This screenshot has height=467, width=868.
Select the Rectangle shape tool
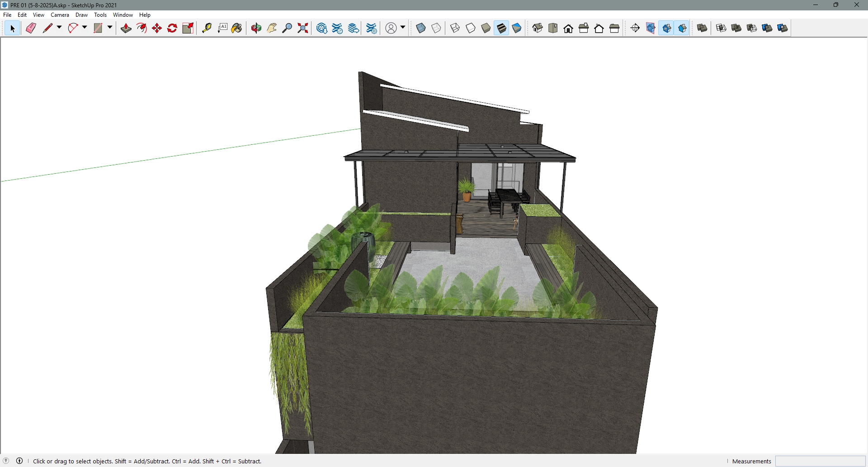pos(98,28)
